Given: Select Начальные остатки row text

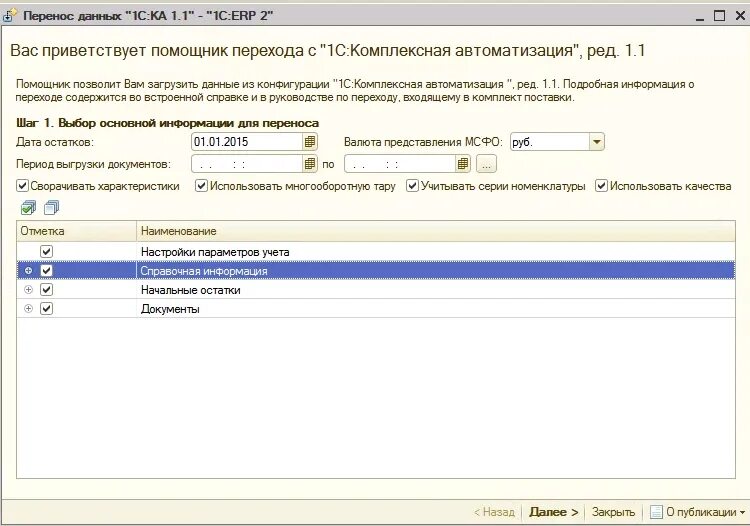Looking at the screenshot, I should click(190, 290).
